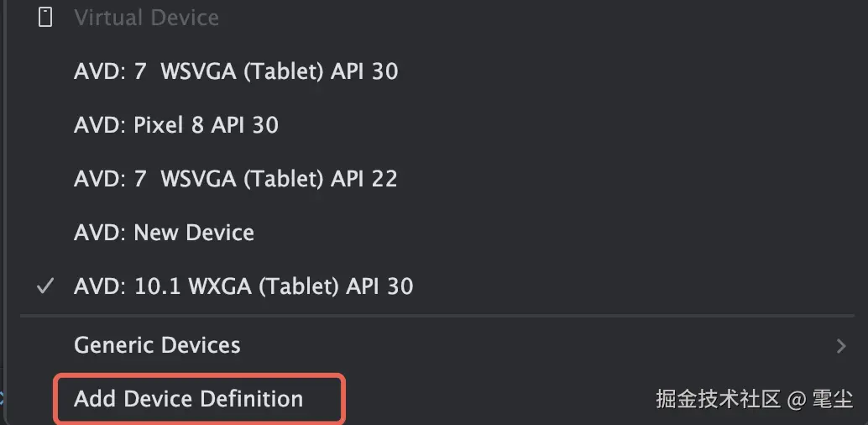Click the blue icon at the left edge
868x425 pixels.
2,398
